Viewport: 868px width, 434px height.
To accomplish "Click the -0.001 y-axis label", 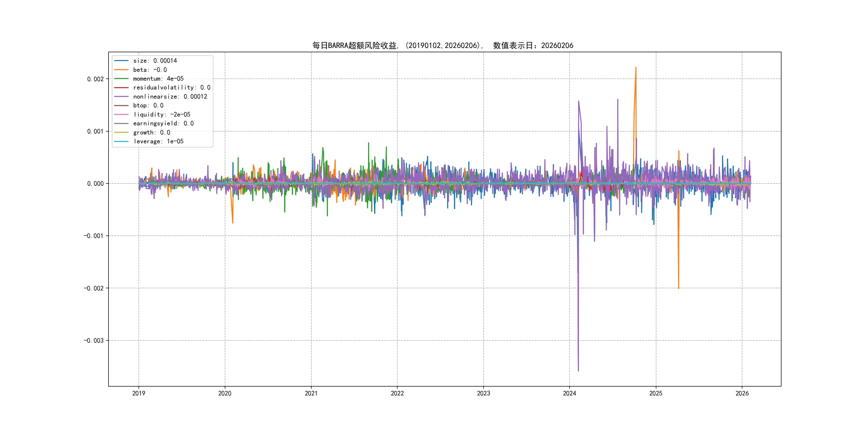I will pyautogui.click(x=94, y=236).
